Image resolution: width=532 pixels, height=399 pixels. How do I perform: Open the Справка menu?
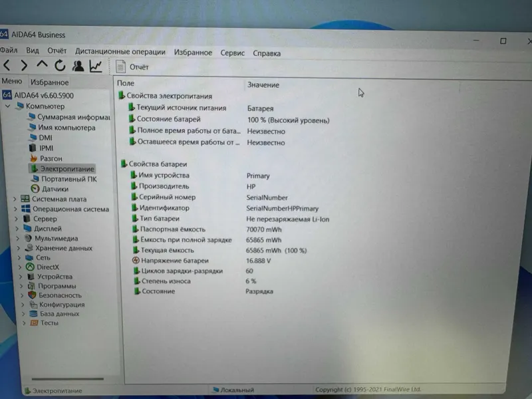(x=267, y=53)
